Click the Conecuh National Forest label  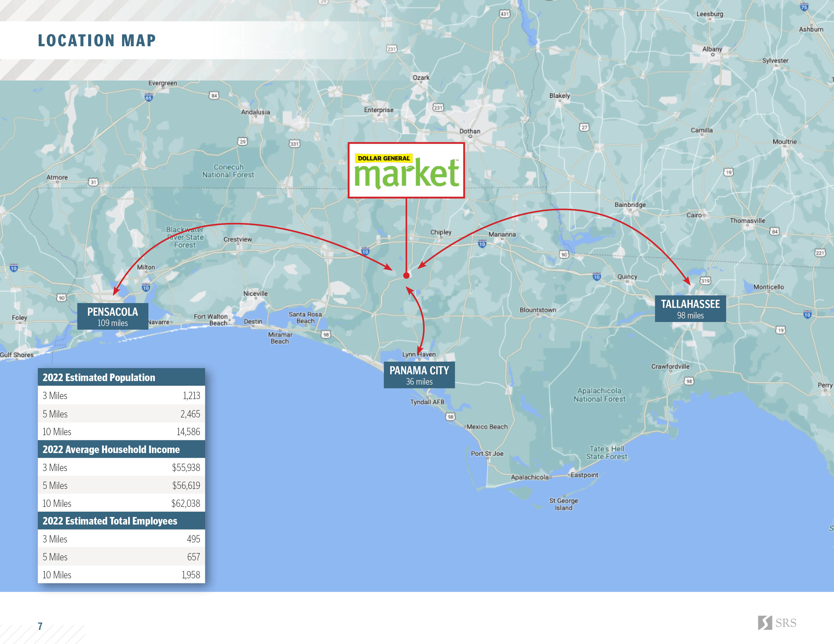pos(228,171)
